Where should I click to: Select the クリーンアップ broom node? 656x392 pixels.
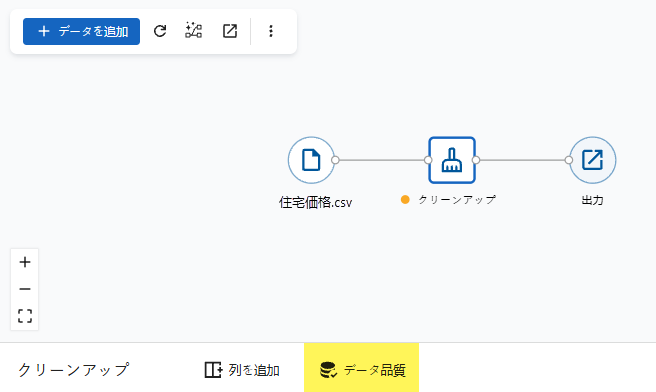coord(452,160)
